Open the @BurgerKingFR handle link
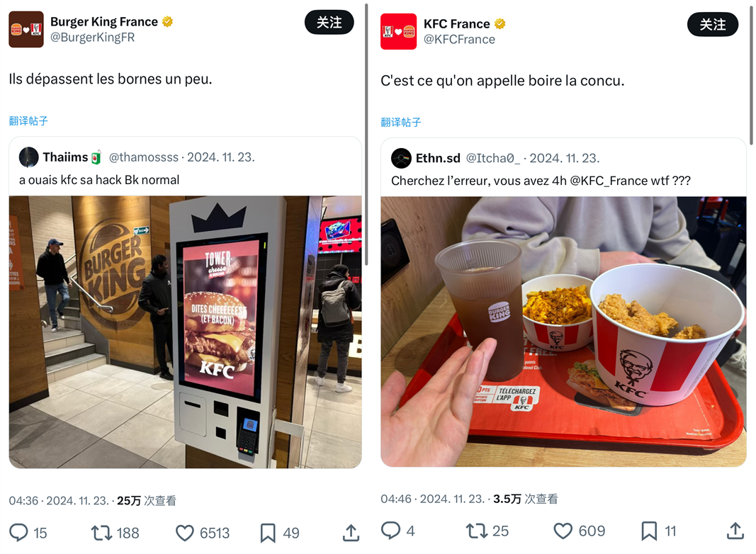The height and width of the screenshot is (554, 756). coord(93,38)
